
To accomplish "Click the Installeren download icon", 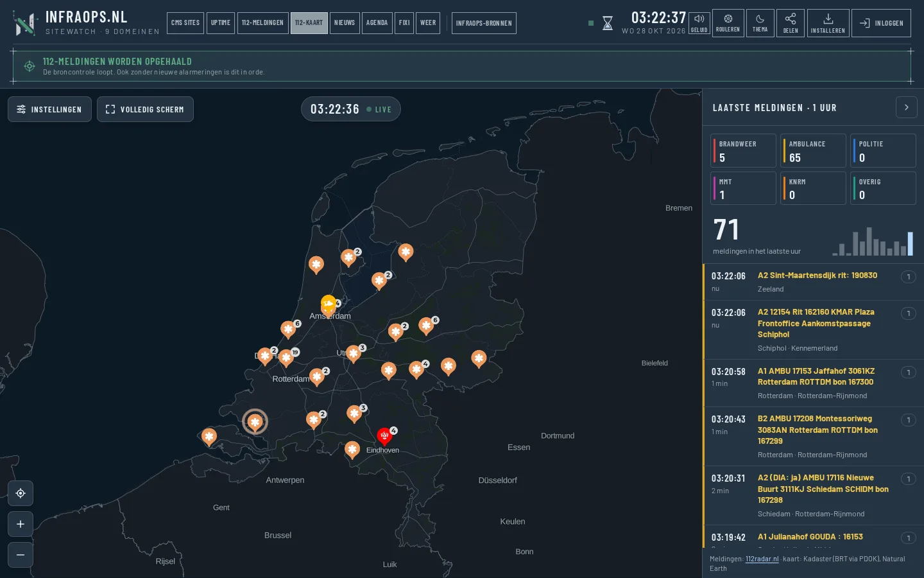I will pos(828,23).
